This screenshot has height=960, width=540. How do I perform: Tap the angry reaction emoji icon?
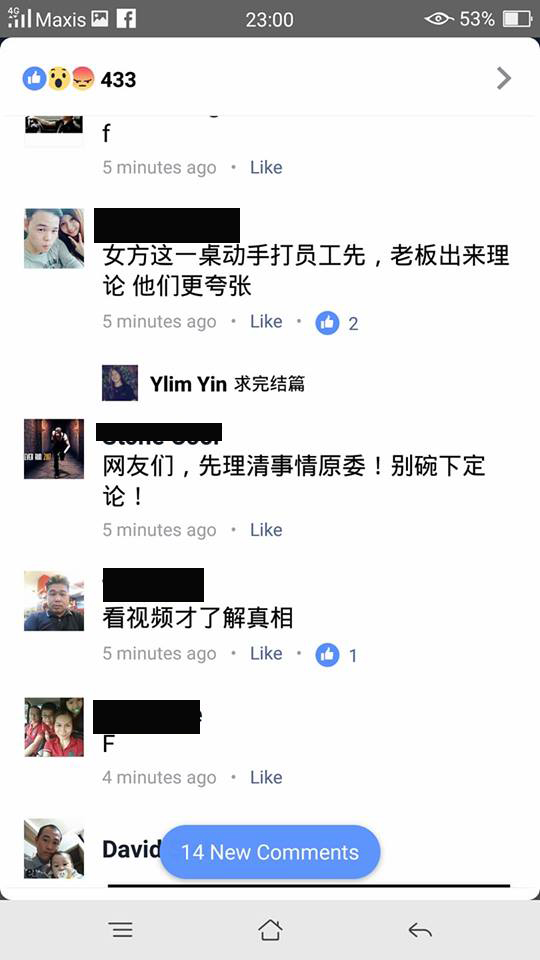pyautogui.click(x=83, y=79)
